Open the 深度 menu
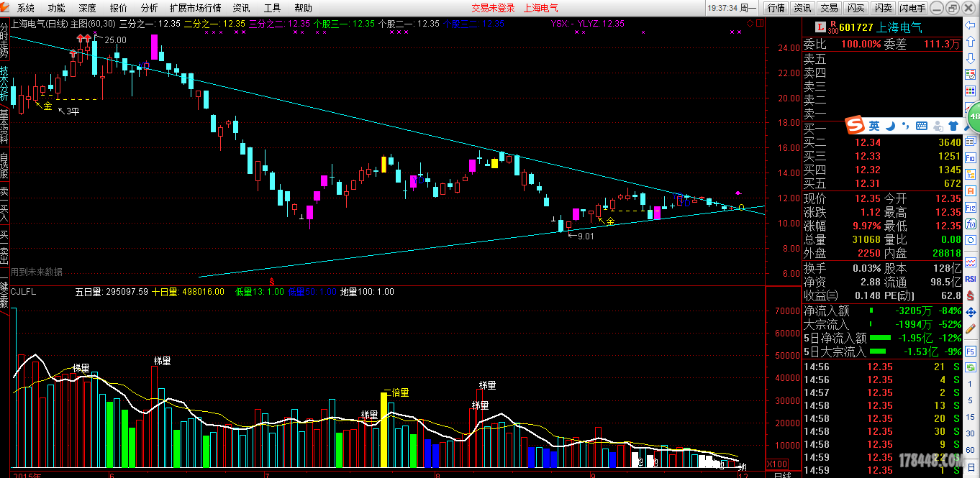Screen dimensions: 980x478 pos(88,8)
